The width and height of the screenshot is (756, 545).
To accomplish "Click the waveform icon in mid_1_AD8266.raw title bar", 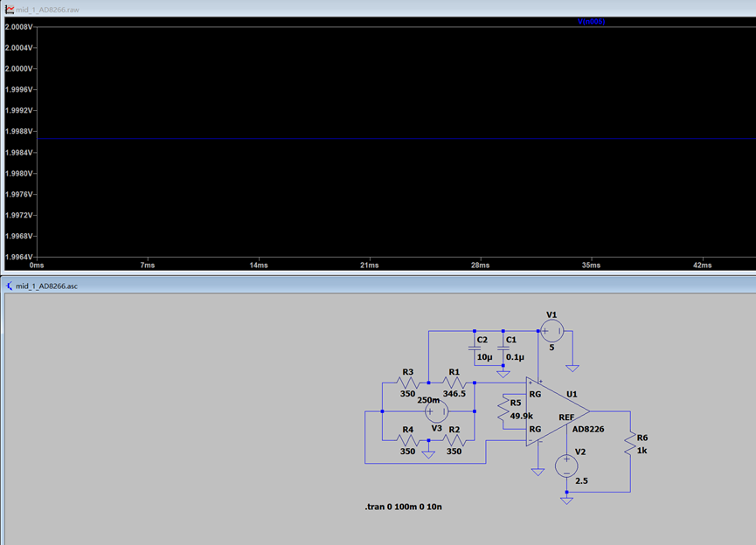I will tap(10, 10).
